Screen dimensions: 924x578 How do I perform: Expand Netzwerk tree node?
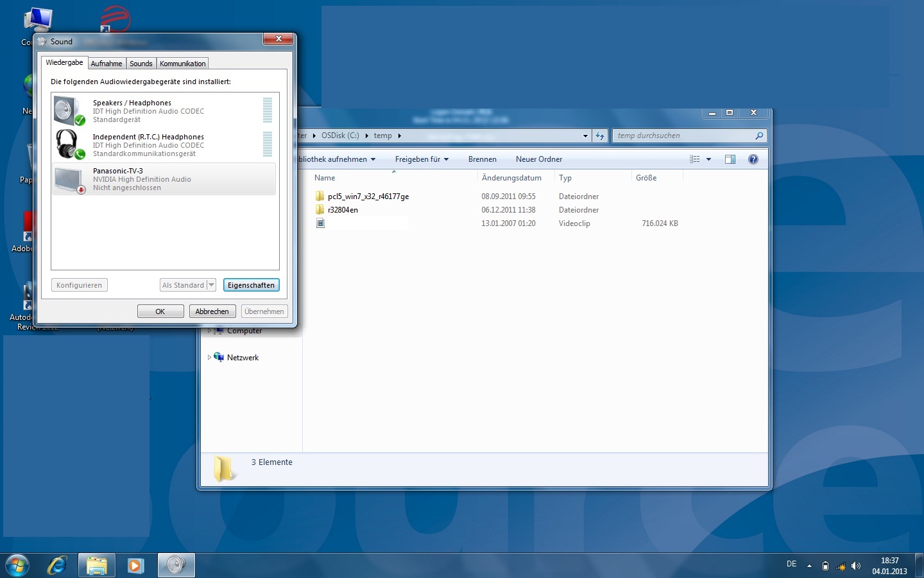coord(209,357)
